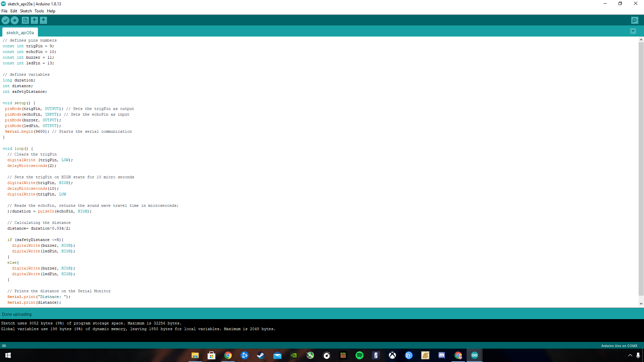Open the Tools menu
Screen dimensions: 644x362
(39, 11)
